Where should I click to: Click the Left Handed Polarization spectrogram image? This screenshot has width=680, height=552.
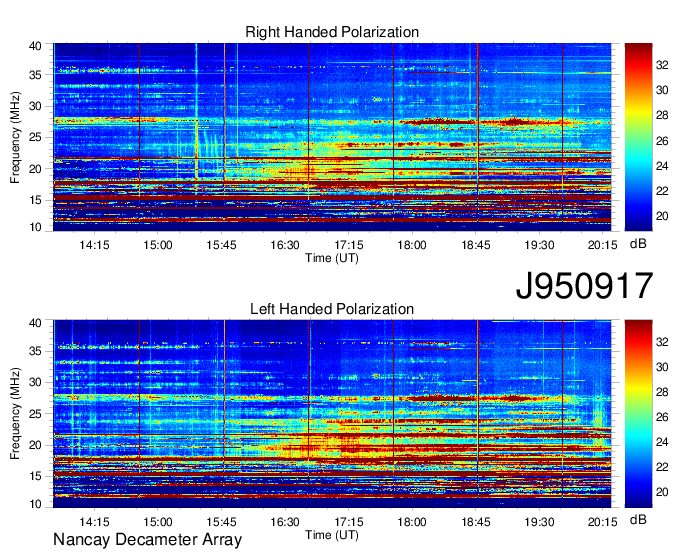[332, 414]
